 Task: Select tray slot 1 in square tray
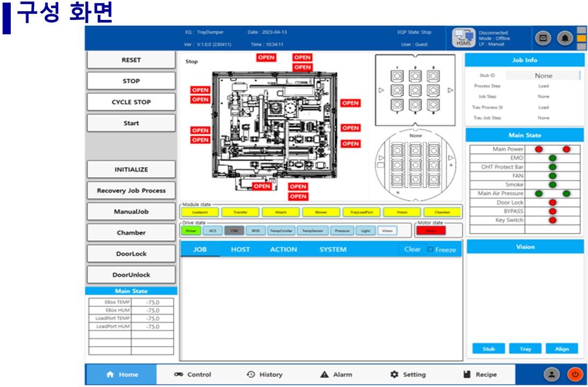click(397, 76)
